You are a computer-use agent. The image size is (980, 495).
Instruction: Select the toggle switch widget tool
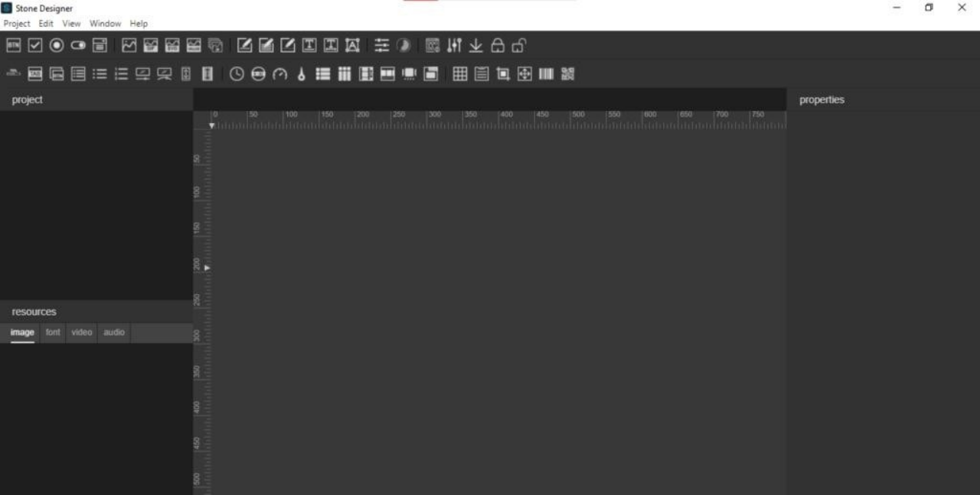[77, 46]
